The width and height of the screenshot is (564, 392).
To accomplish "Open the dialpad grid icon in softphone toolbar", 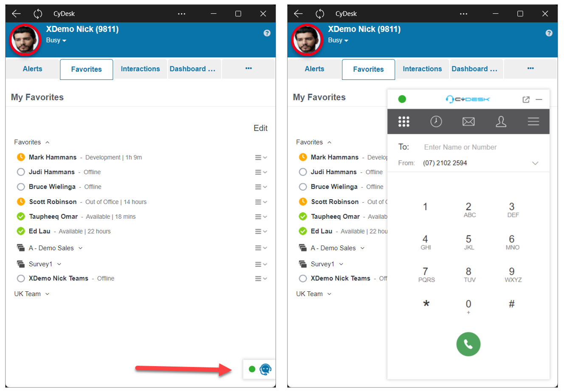I will click(x=404, y=121).
